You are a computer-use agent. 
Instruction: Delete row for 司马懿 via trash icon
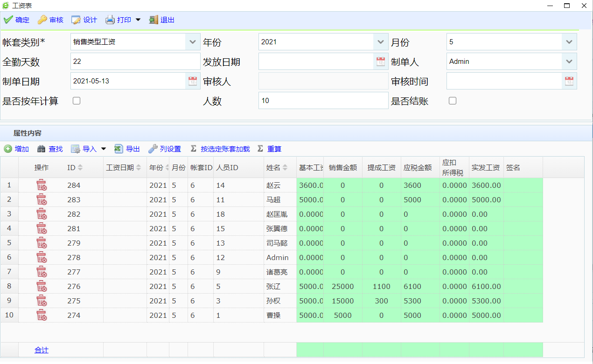pos(42,243)
